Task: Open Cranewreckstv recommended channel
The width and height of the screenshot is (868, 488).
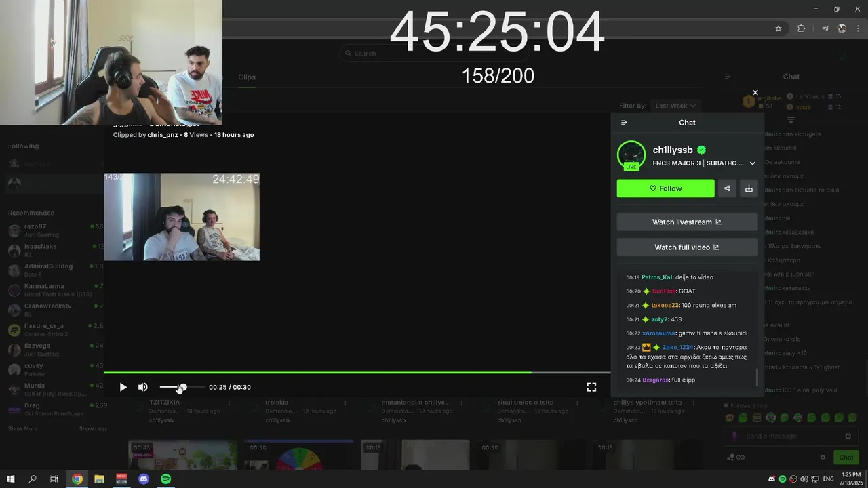Action: (x=54, y=310)
